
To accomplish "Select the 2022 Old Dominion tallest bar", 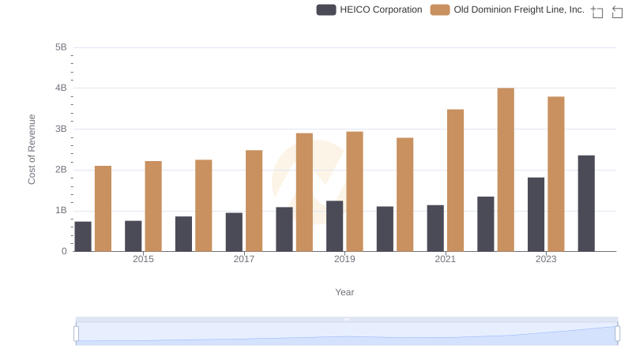I will point(506,170).
